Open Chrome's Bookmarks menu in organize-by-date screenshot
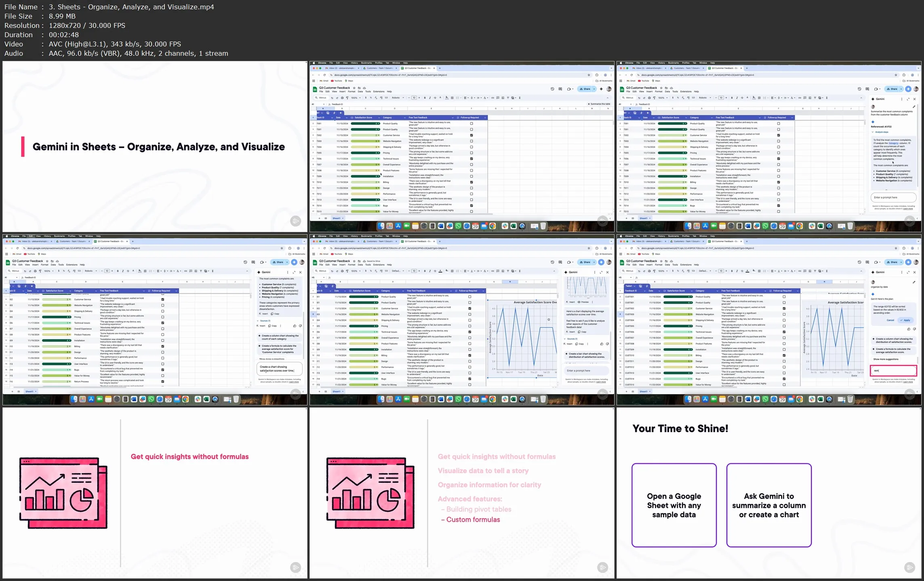The height and width of the screenshot is (581, 924). coord(674,236)
